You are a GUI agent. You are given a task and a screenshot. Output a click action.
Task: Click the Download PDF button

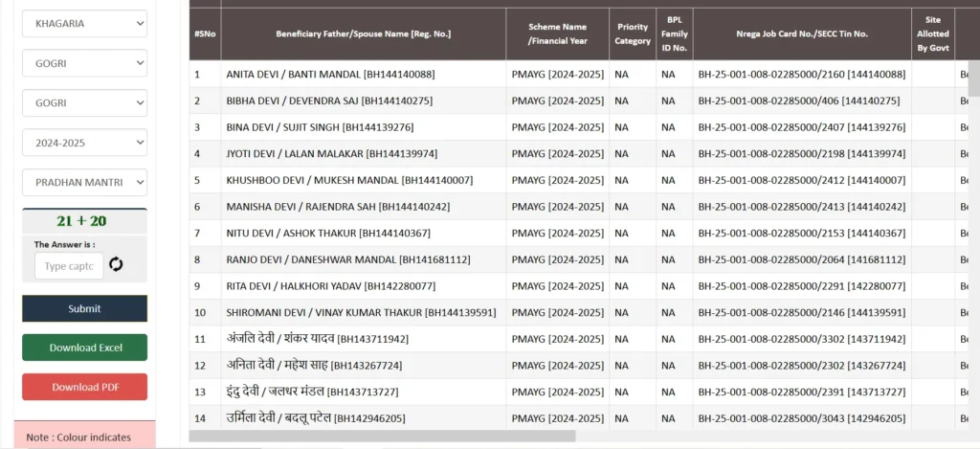(85, 387)
